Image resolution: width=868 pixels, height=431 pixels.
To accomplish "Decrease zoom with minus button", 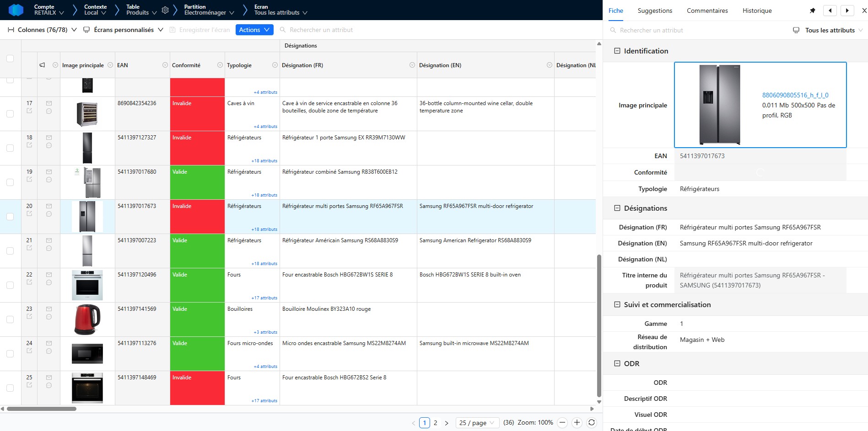I will (562, 423).
